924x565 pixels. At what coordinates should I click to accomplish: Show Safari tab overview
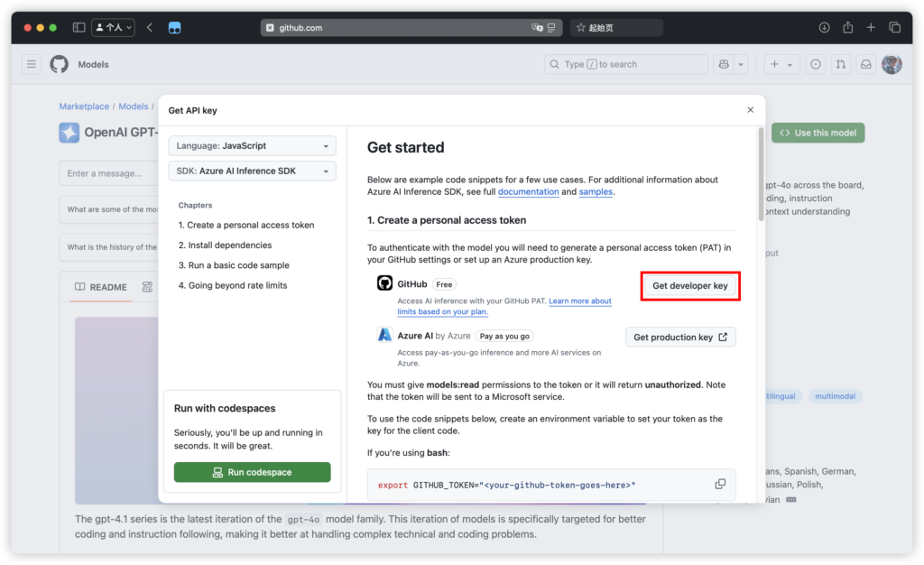pyautogui.click(x=894, y=27)
